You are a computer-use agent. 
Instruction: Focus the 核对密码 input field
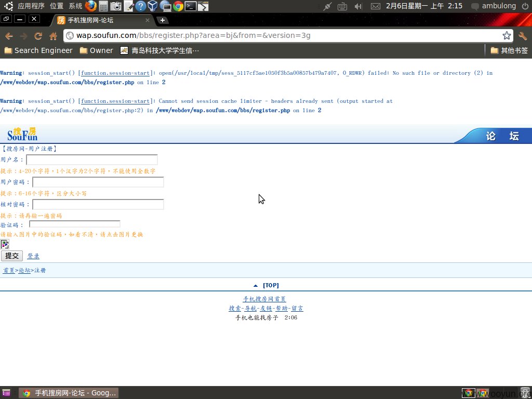pyautogui.click(x=98, y=205)
